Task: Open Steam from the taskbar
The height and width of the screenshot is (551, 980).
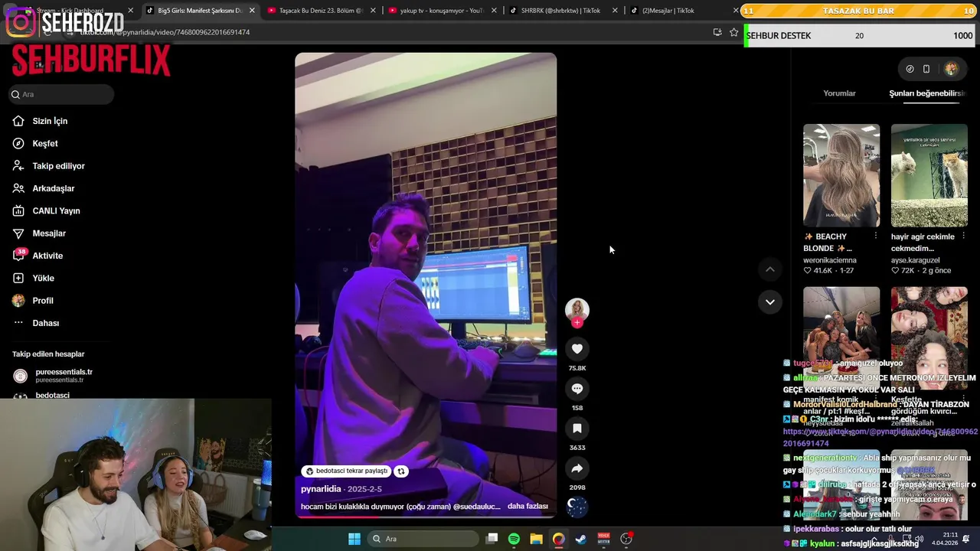Action: point(581,539)
